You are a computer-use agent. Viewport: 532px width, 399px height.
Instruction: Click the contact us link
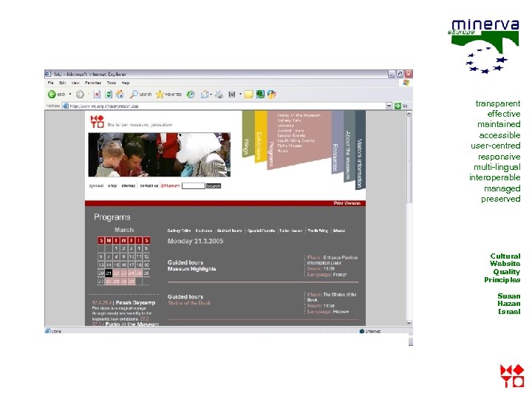(x=149, y=185)
